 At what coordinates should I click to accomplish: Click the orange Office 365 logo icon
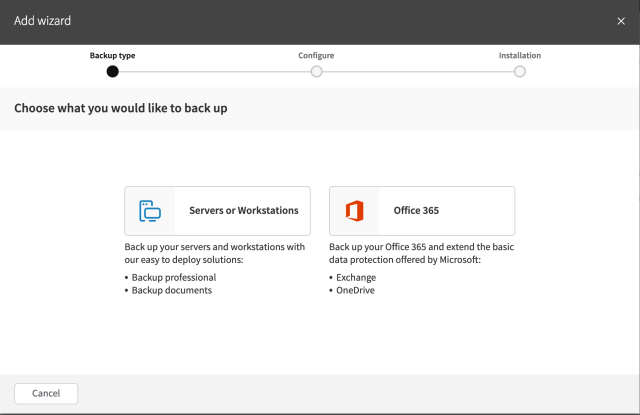tap(354, 211)
